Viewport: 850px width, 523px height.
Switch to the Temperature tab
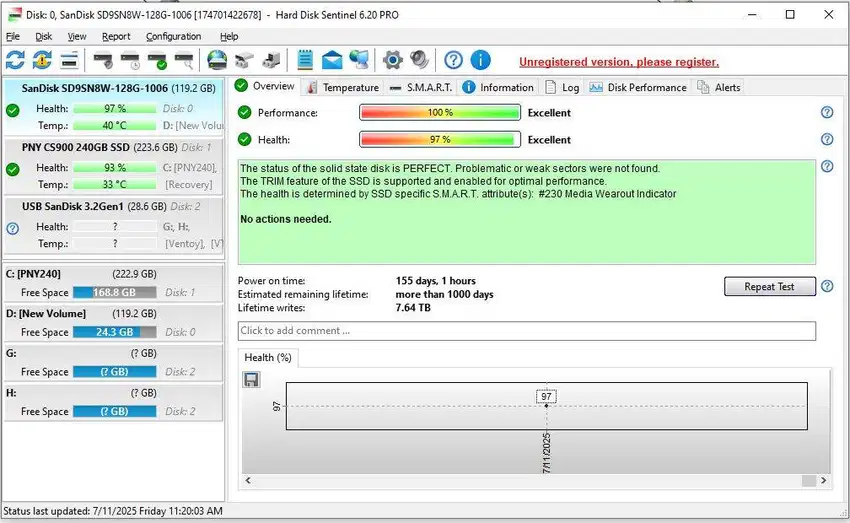point(343,87)
